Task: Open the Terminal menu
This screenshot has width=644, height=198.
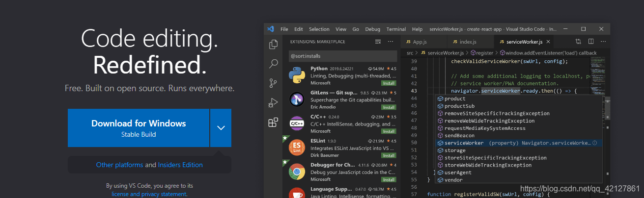Action: click(396, 29)
